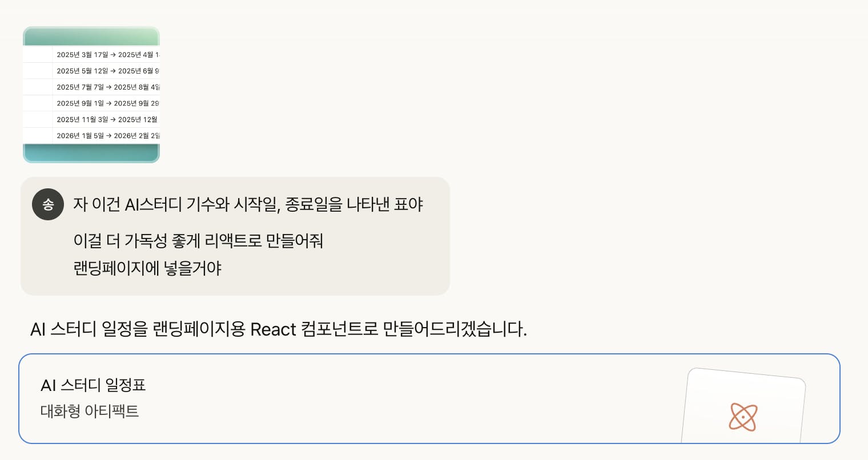Click the teal footer band of thumbnail
The height and width of the screenshot is (460, 868).
point(91,153)
